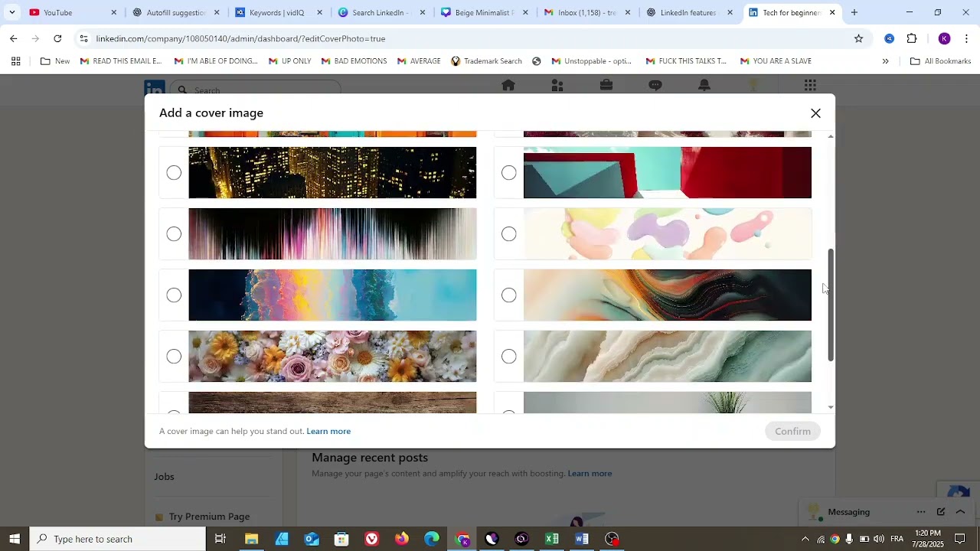Open the All Bookmarks folder
The height and width of the screenshot is (551, 980).
940,61
